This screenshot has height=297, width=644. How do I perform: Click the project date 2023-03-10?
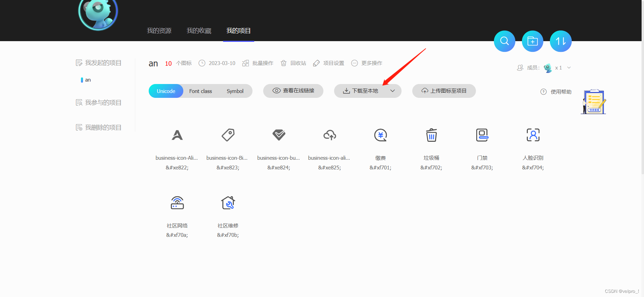point(222,63)
